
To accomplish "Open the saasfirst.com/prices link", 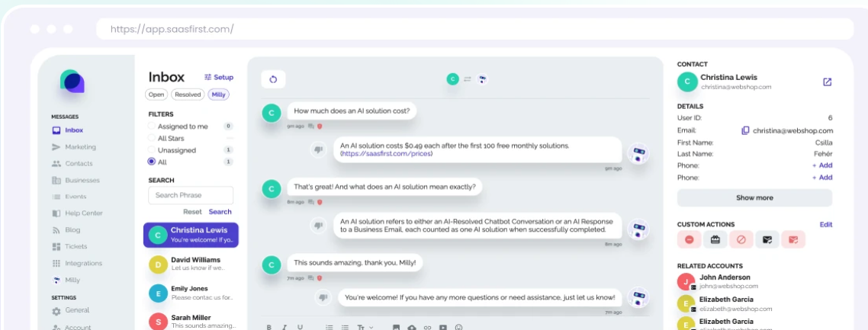I will (x=387, y=154).
